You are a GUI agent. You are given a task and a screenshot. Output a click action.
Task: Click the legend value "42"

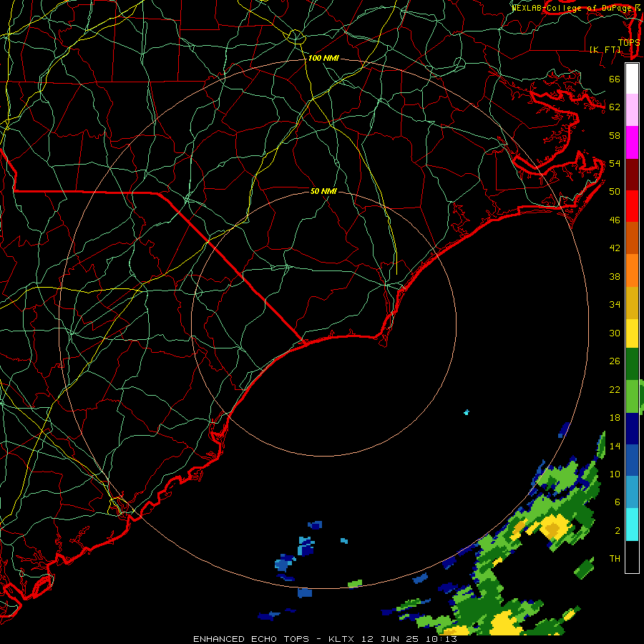pyautogui.click(x=615, y=248)
